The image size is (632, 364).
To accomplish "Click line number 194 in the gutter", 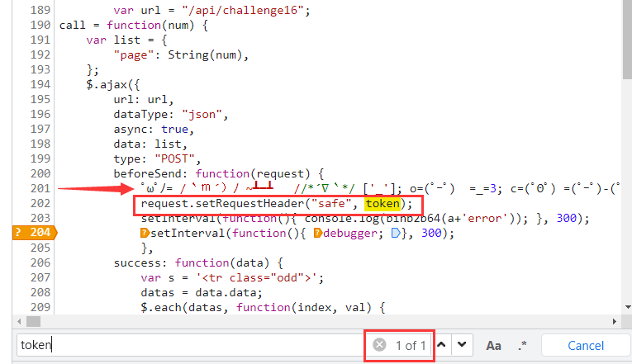I will (x=38, y=84).
